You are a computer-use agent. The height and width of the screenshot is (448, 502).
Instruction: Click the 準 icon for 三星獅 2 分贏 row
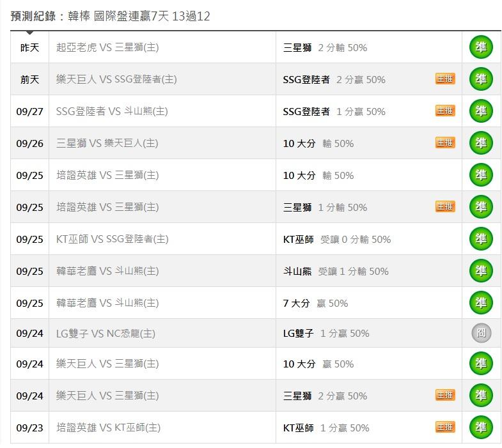pyautogui.click(x=481, y=396)
